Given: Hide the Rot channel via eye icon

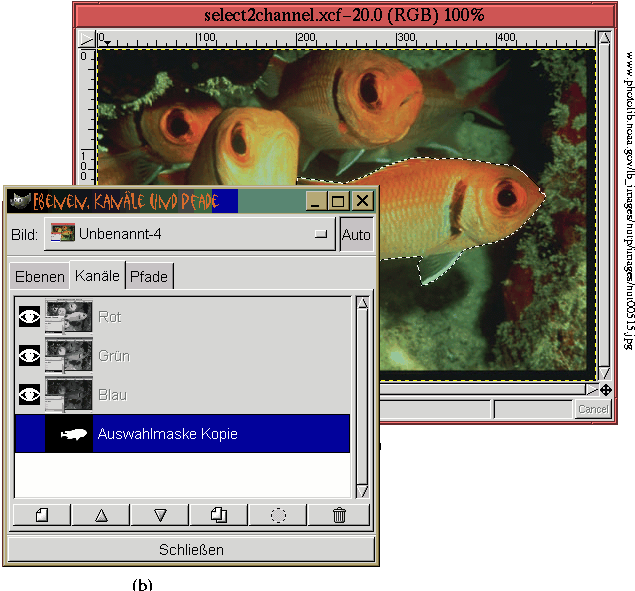Looking at the screenshot, I should (30, 318).
